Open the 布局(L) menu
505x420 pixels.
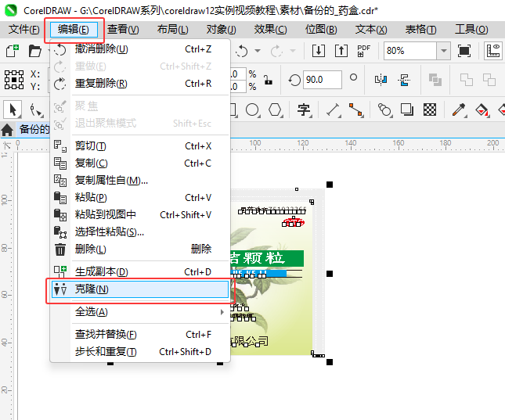[x=172, y=30]
